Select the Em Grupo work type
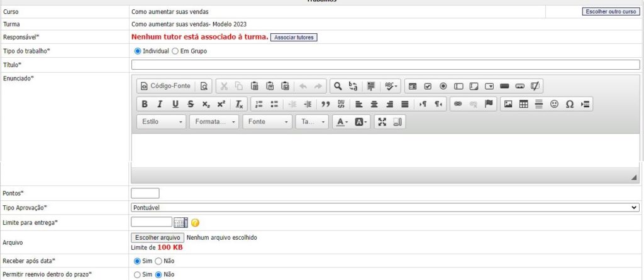Viewport: 644px width, 280px height. click(x=175, y=51)
